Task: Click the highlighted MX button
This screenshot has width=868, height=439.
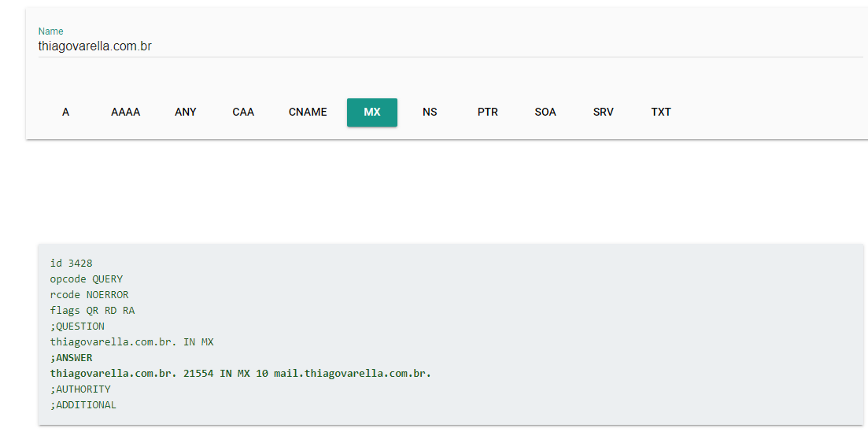Action: tap(372, 113)
